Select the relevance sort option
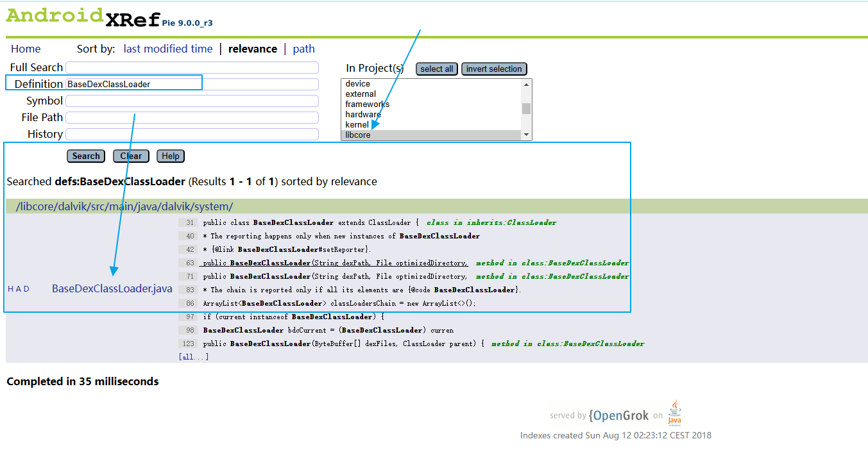This screenshot has height=473, width=868. pos(253,49)
